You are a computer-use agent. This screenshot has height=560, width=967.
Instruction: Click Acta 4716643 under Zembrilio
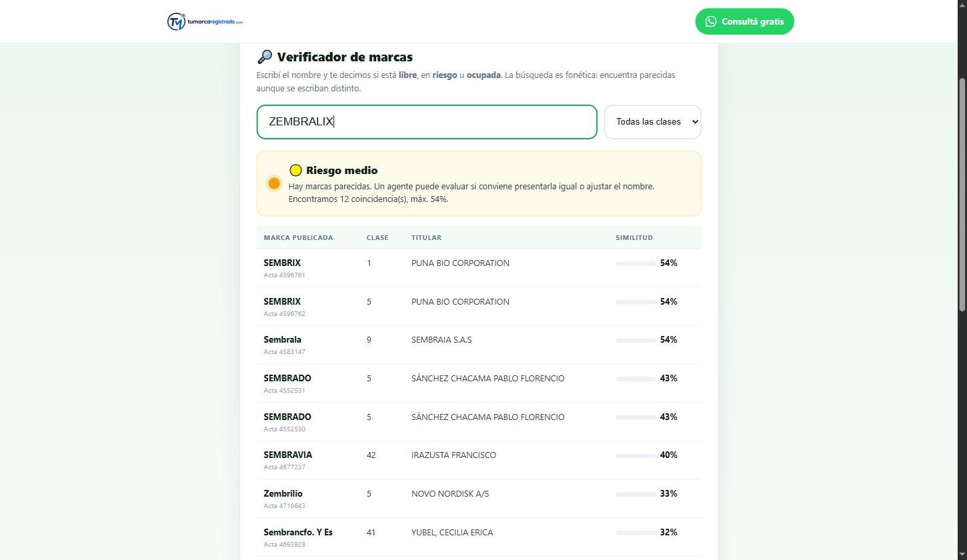(284, 506)
